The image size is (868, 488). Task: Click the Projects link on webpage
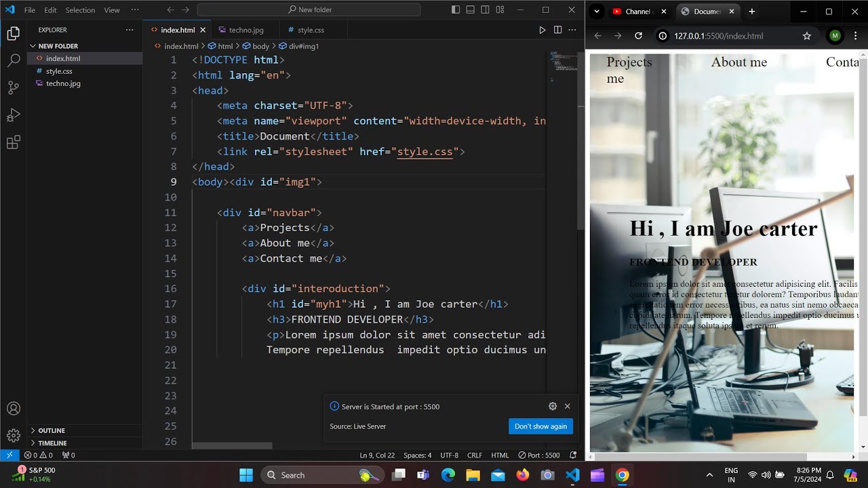click(629, 62)
